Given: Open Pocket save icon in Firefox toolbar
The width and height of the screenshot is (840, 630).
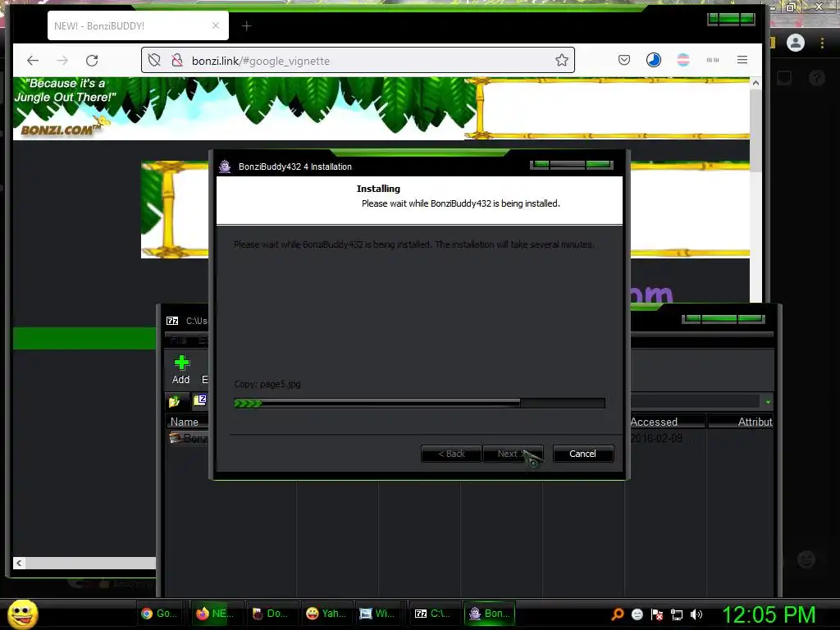Looking at the screenshot, I should 624,60.
